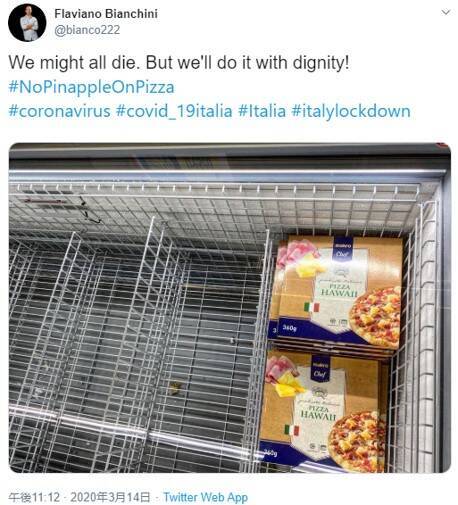This screenshot has width=458, height=505.
Task: Follow the #Italia hashtag link
Action: tap(262, 111)
